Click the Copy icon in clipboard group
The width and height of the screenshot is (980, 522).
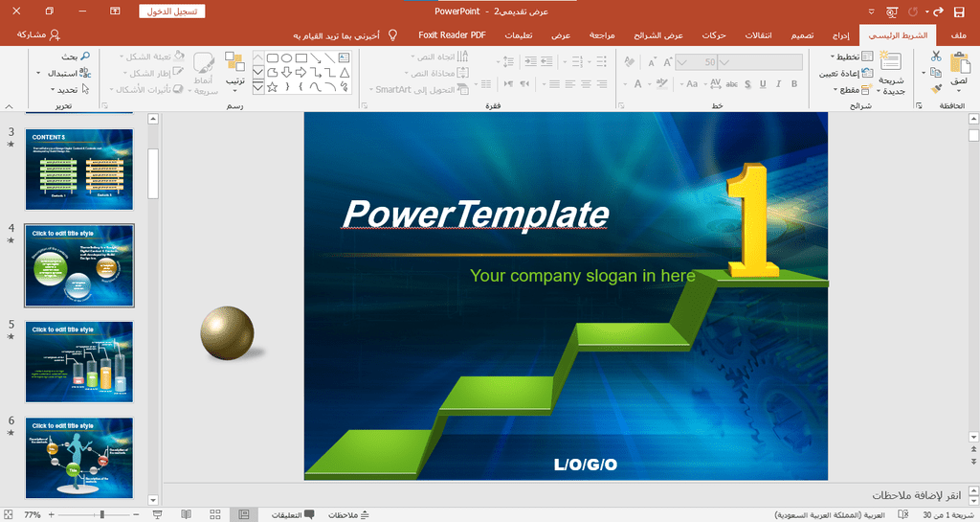click(936, 73)
